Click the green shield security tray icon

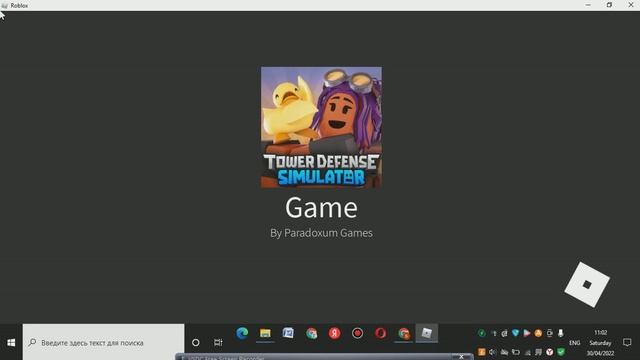pos(561,352)
